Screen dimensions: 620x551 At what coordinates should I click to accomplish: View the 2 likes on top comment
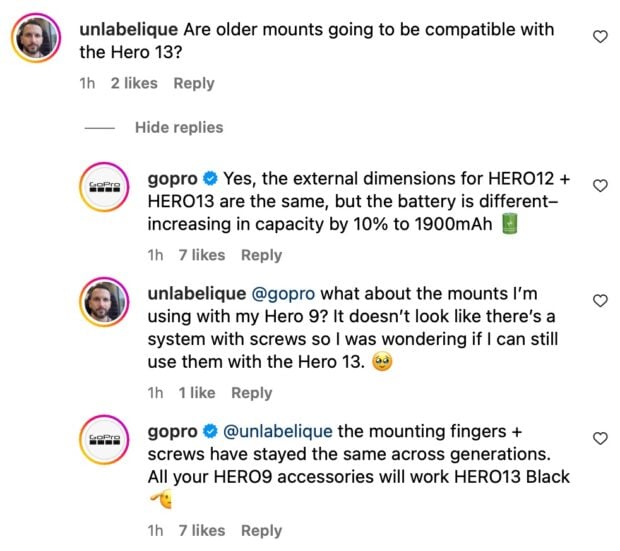(x=134, y=84)
